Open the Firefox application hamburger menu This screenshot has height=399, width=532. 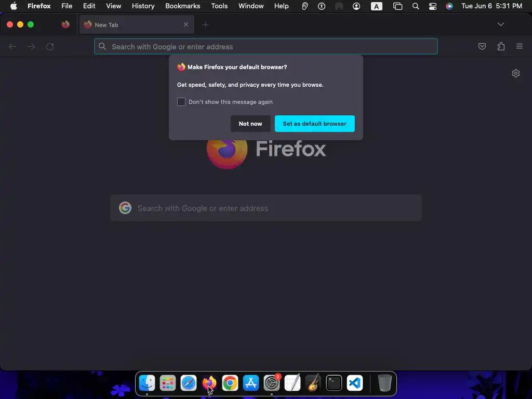point(520,46)
